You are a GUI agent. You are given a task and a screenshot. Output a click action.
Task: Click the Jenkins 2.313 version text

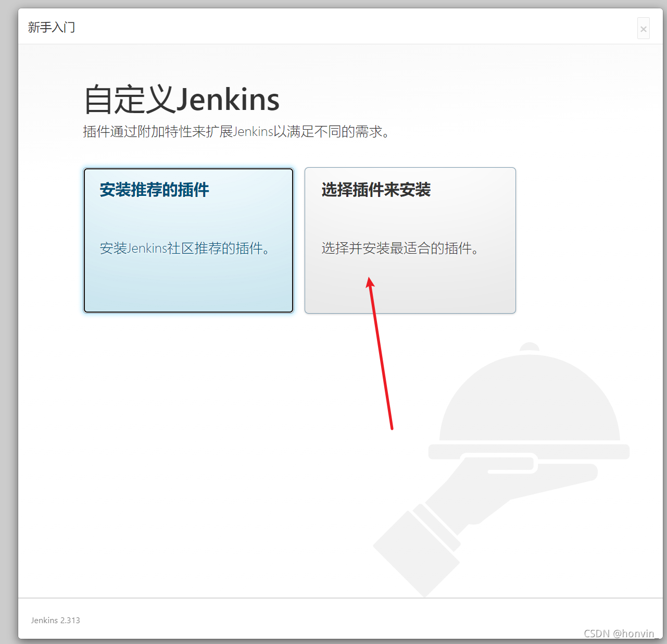coord(55,620)
